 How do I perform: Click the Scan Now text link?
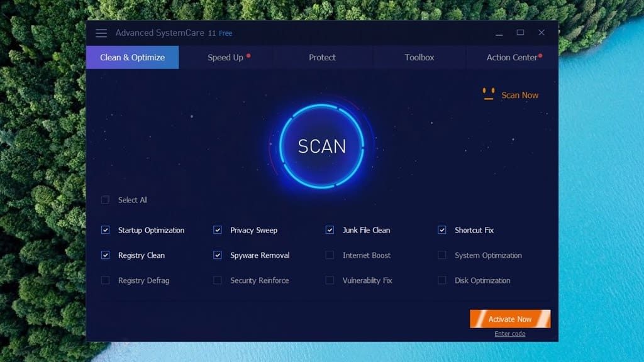tap(520, 96)
